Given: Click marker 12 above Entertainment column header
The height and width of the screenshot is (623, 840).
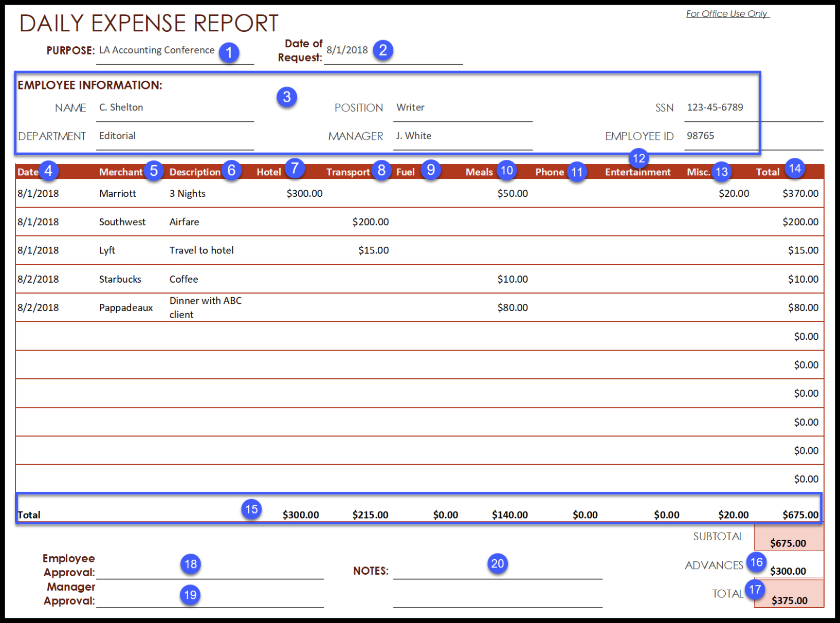Looking at the screenshot, I should click(x=639, y=158).
